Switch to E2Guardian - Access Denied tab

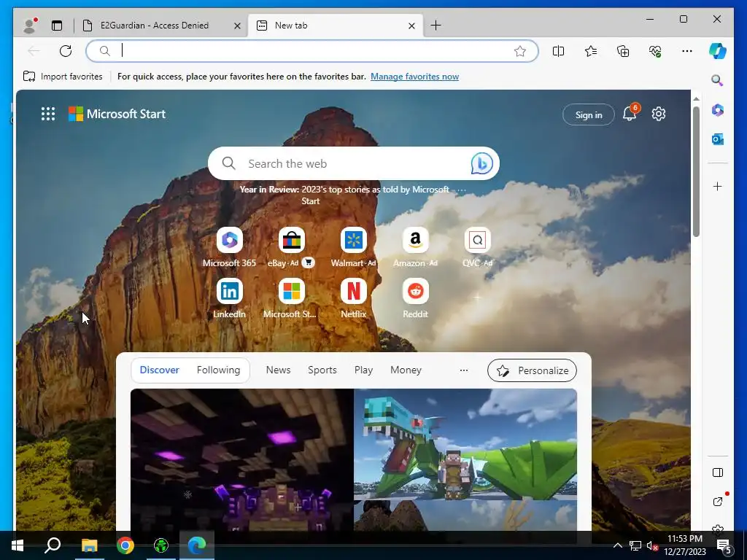click(x=155, y=26)
